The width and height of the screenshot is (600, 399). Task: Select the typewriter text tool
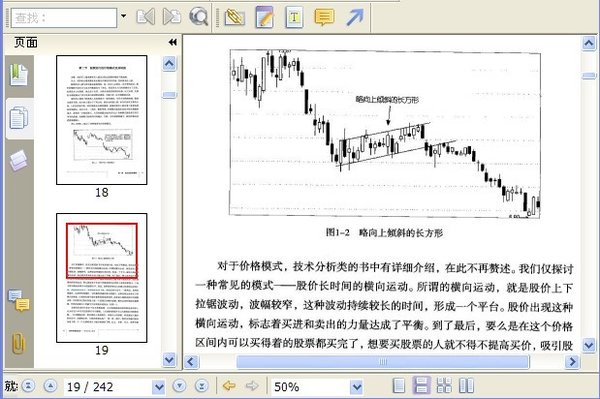[x=294, y=17]
